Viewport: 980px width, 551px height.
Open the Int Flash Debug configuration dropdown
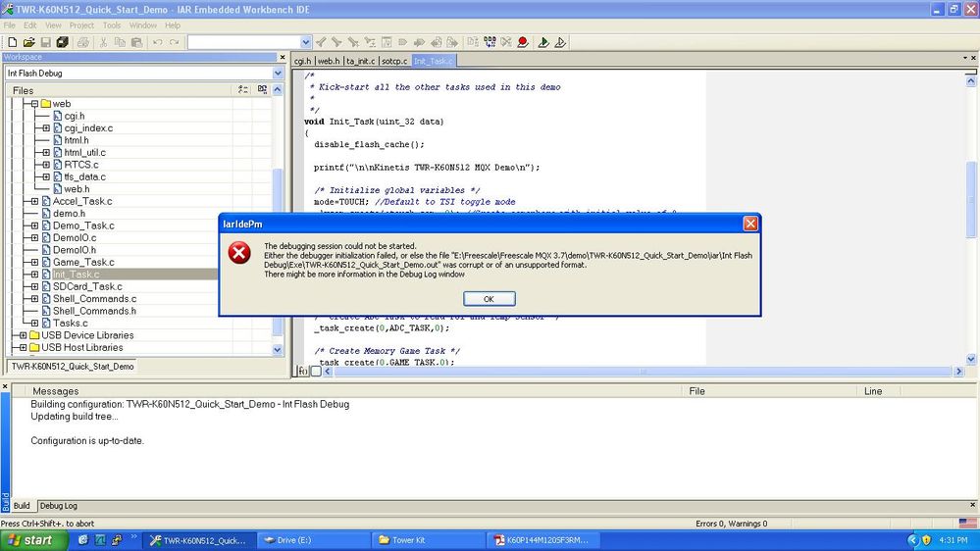click(x=279, y=74)
